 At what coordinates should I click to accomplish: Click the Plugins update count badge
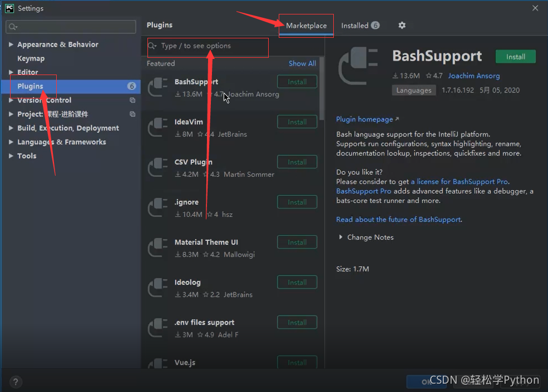tap(132, 86)
